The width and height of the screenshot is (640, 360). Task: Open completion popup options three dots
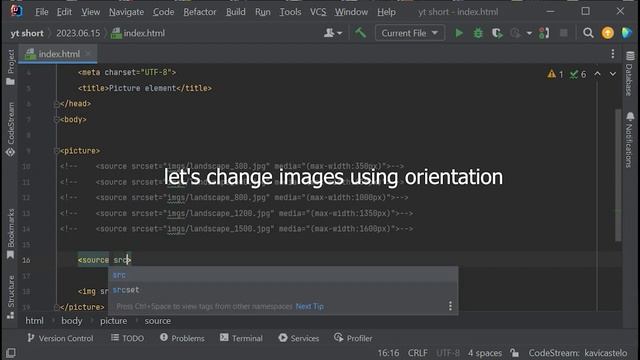(x=450, y=306)
